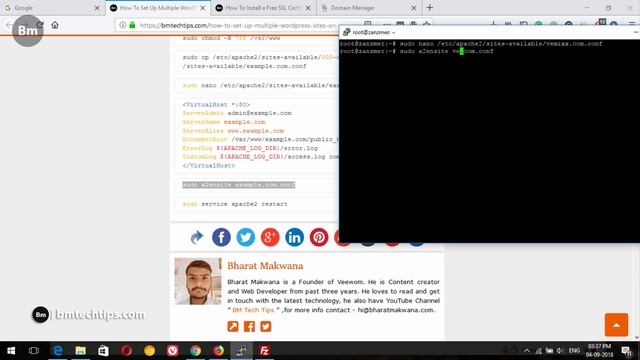Click the green padlock site security icon
The image size is (640, 360).
tap(132, 25)
